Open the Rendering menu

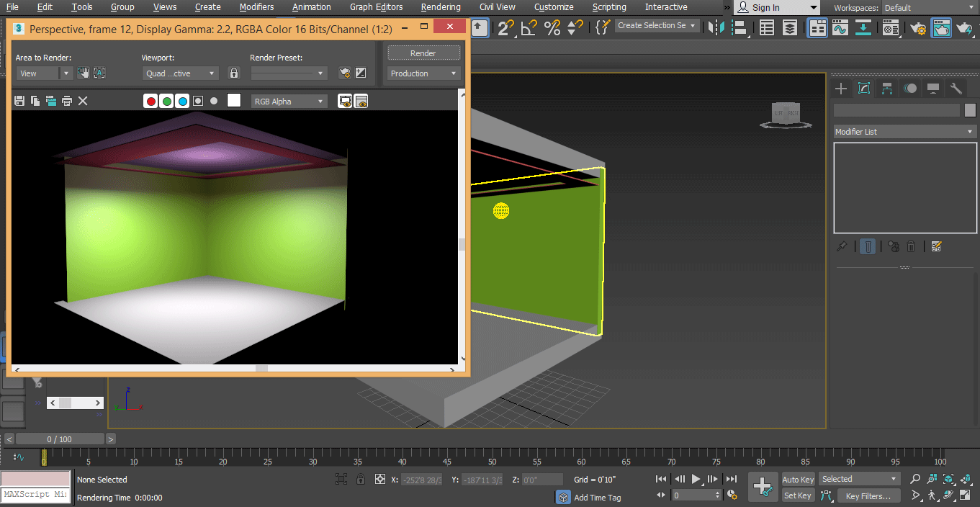pyautogui.click(x=441, y=7)
